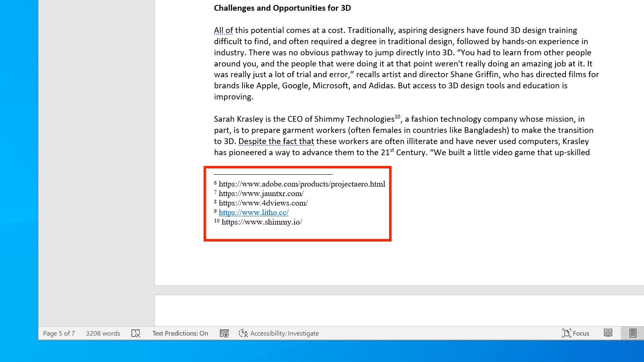Click the heading Challenges and Opportunities for 3D

282,8
